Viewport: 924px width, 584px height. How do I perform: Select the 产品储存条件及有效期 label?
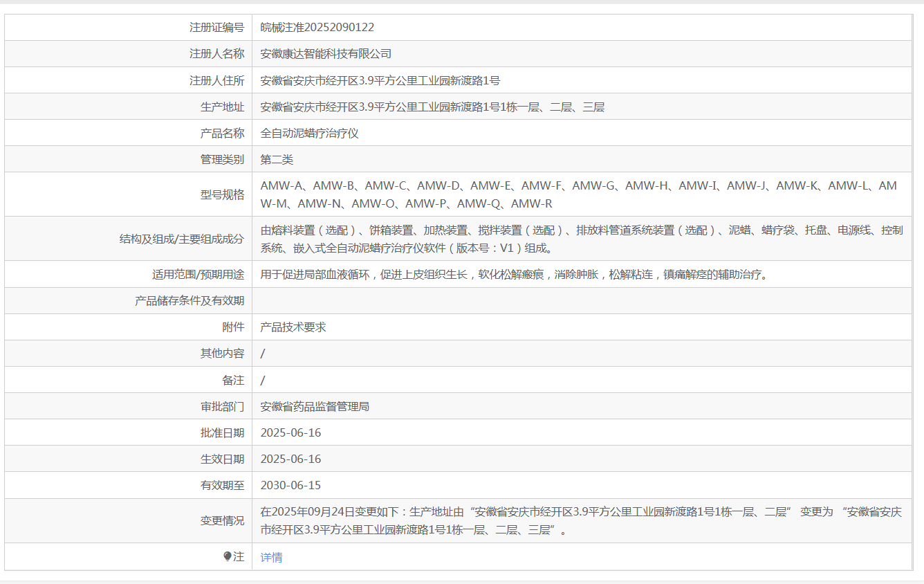point(190,300)
